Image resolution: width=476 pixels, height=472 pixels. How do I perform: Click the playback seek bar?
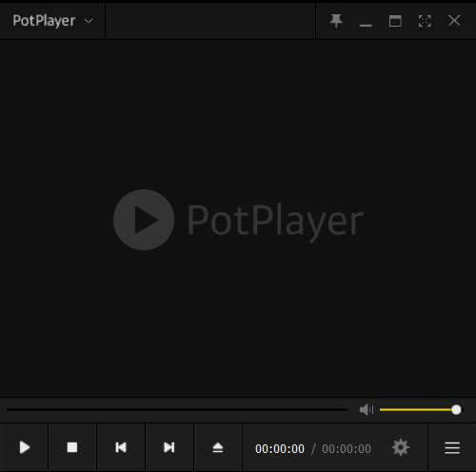[x=177, y=410]
